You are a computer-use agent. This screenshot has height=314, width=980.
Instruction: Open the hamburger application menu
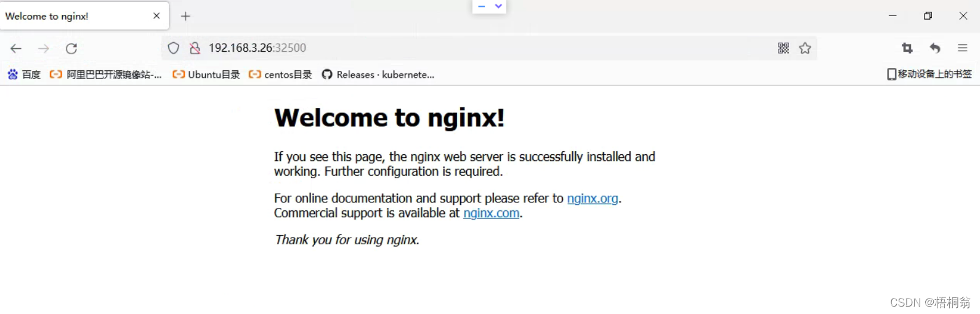pyautogui.click(x=963, y=48)
